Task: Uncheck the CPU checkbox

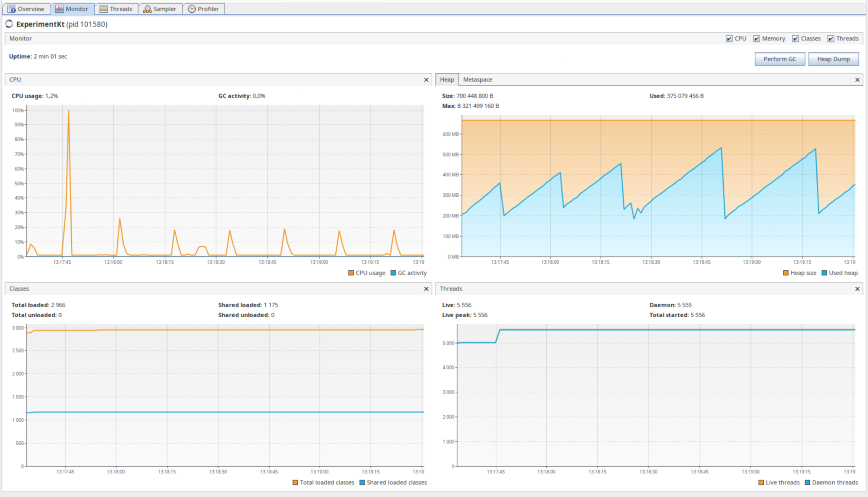Action: coord(729,39)
